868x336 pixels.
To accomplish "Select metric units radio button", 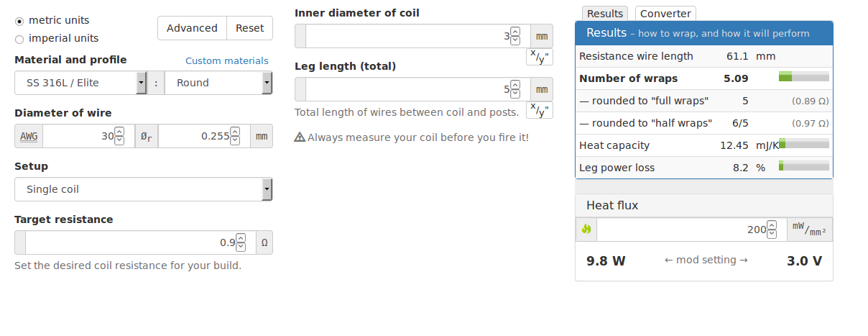I will coord(19,21).
